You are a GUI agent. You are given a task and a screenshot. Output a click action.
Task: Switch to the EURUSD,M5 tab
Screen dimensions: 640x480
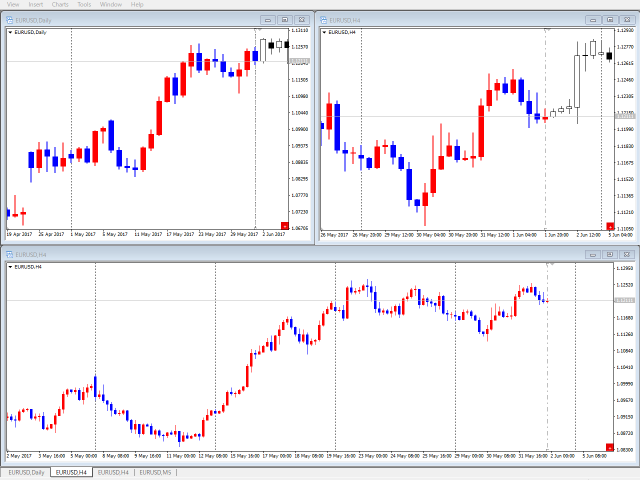(x=156, y=472)
